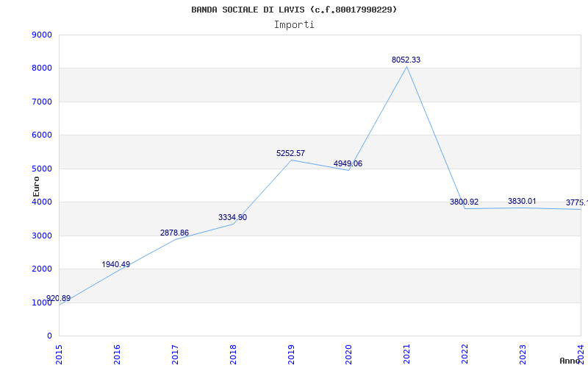The image size is (588, 368).
Task: Select the 5252.57 data label
Action: tap(290, 153)
